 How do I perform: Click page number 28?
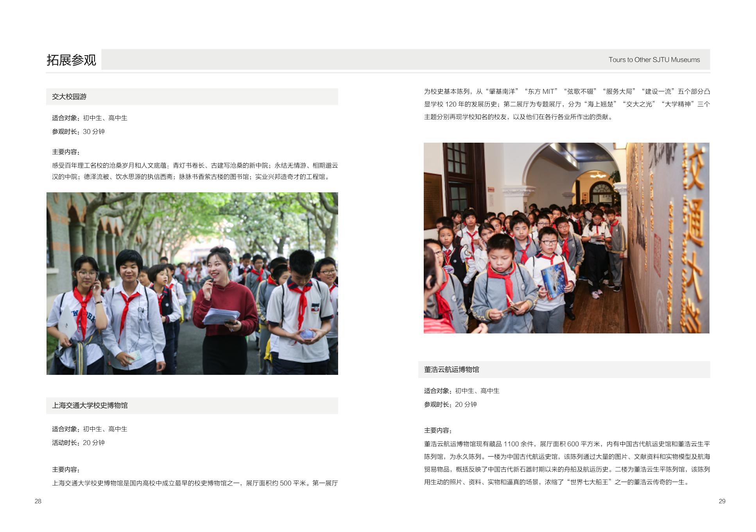pyautogui.click(x=38, y=501)
